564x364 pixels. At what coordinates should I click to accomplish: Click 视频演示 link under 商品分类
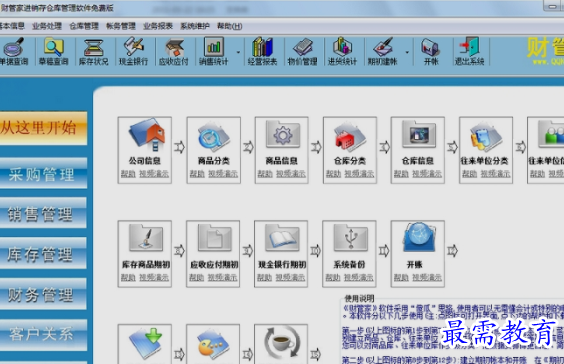(x=223, y=174)
